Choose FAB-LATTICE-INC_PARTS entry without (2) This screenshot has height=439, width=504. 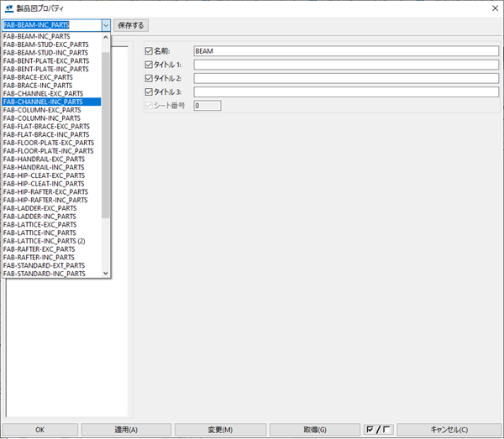point(52,233)
